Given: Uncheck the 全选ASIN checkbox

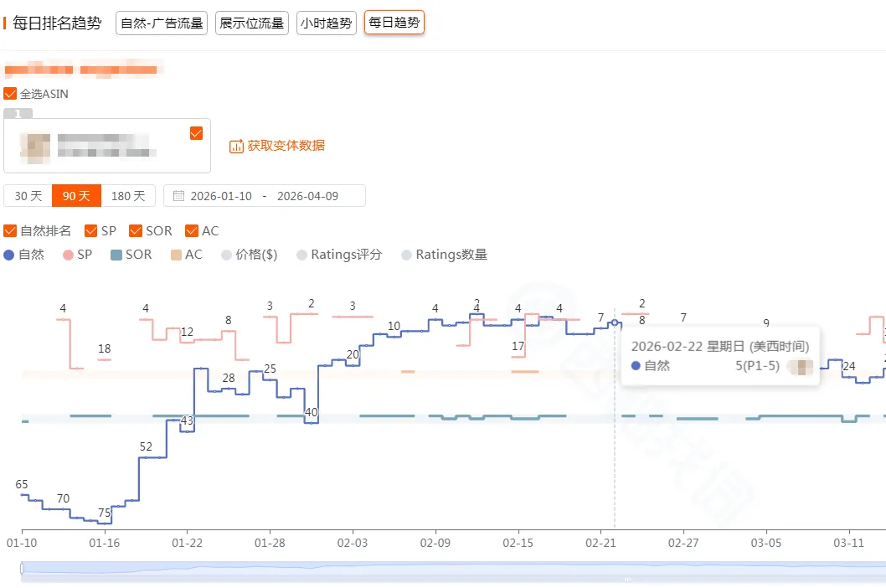Looking at the screenshot, I should tap(10, 94).
